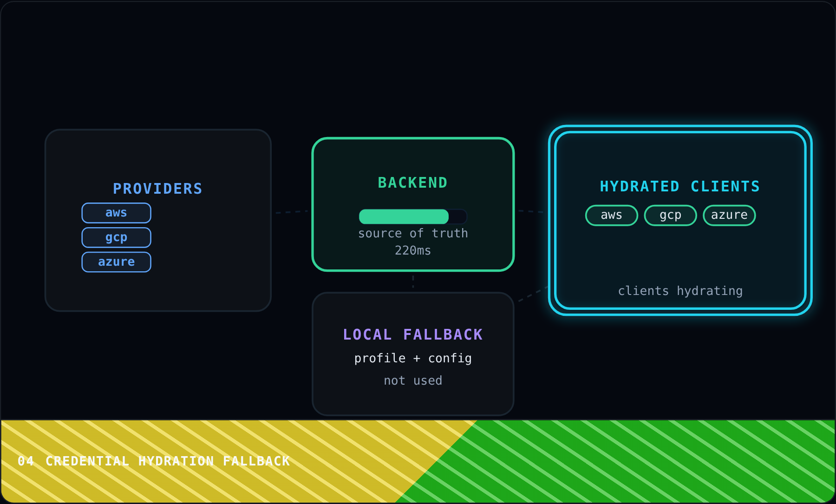Click the LOCAL FALLBACK heading
This screenshot has width=836, height=504.
pos(413,334)
